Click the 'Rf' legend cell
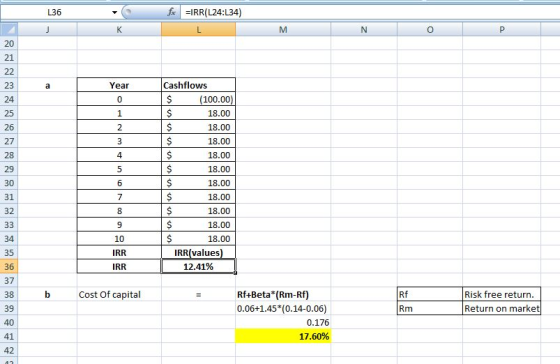This screenshot has height=364, width=560. (x=430, y=294)
